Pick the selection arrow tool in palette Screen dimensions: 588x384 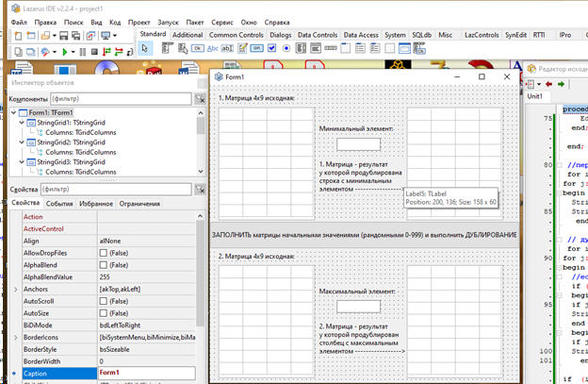[145, 51]
